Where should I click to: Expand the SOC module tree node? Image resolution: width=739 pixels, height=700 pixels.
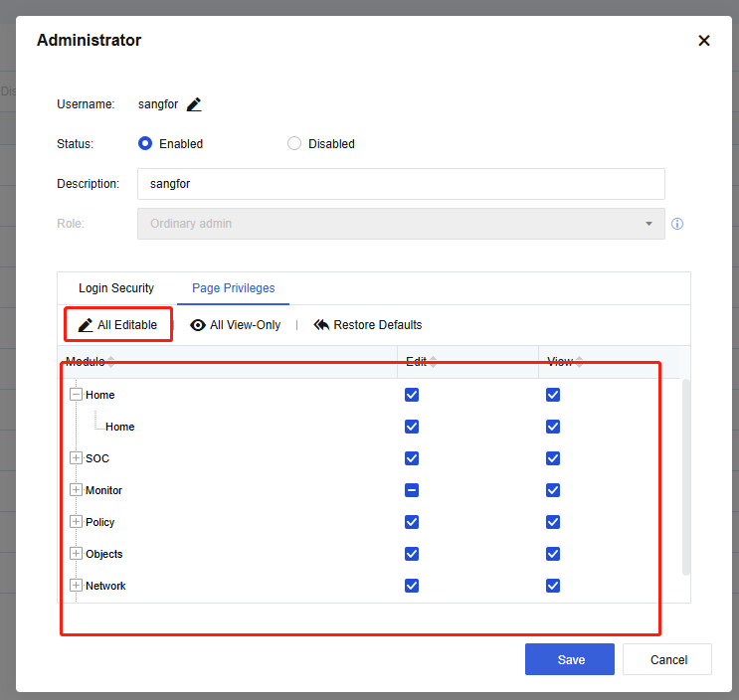77,458
